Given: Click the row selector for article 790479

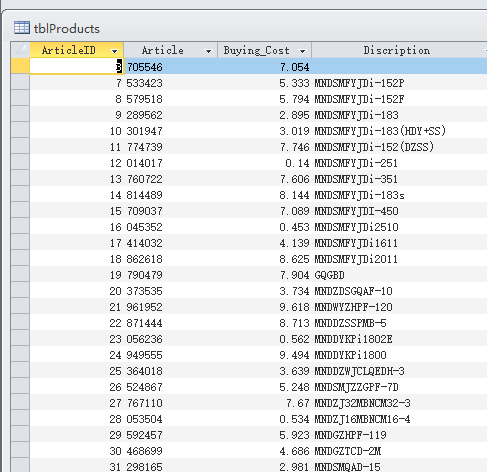Looking at the screenshot, I should point(20,275).
